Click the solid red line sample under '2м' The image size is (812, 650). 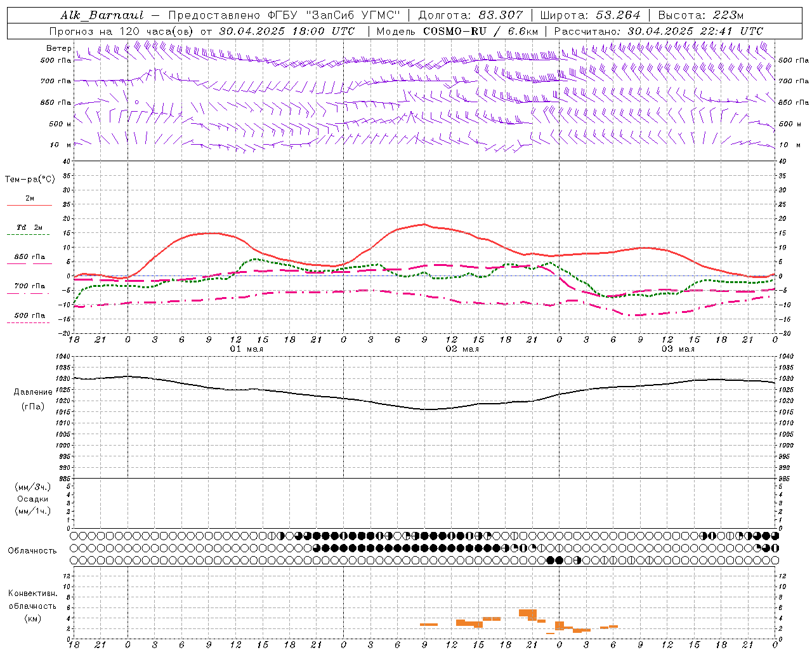click(x=29, y=206)
